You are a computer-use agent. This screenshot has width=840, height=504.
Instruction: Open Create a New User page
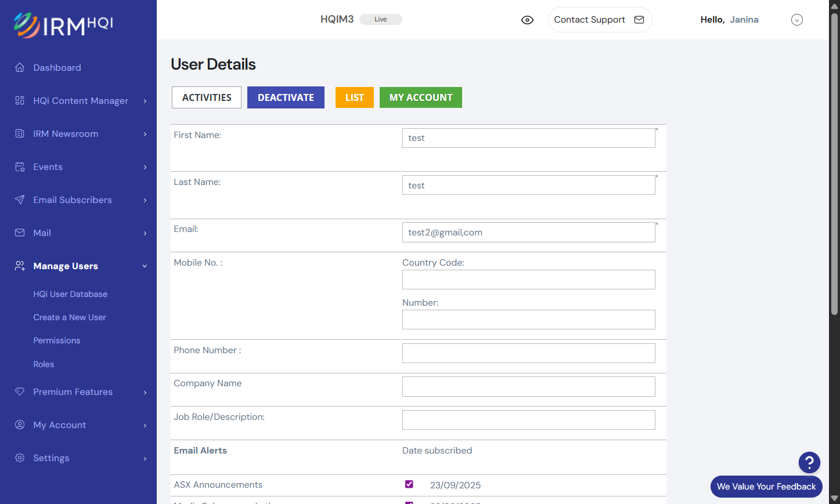[x=70, y=317]
